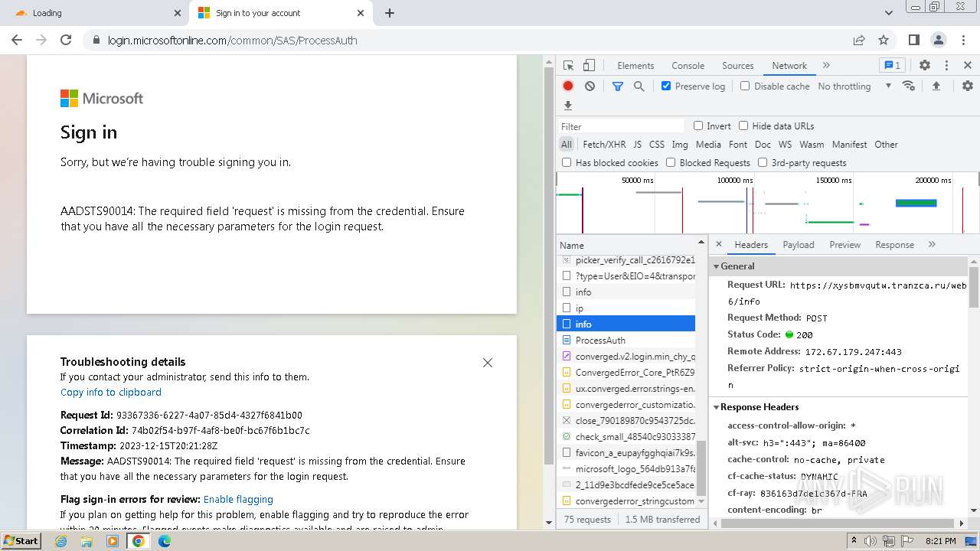
Task: Open network panel settings gear
Action: coord(968,86)
